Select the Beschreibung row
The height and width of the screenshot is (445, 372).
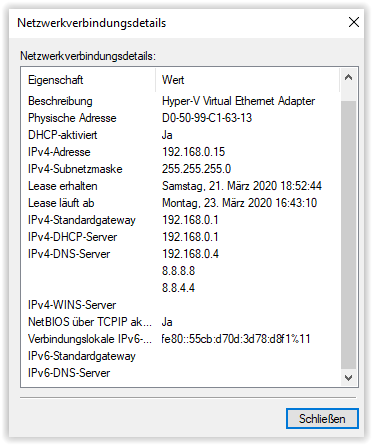click(x=181, y=101)
